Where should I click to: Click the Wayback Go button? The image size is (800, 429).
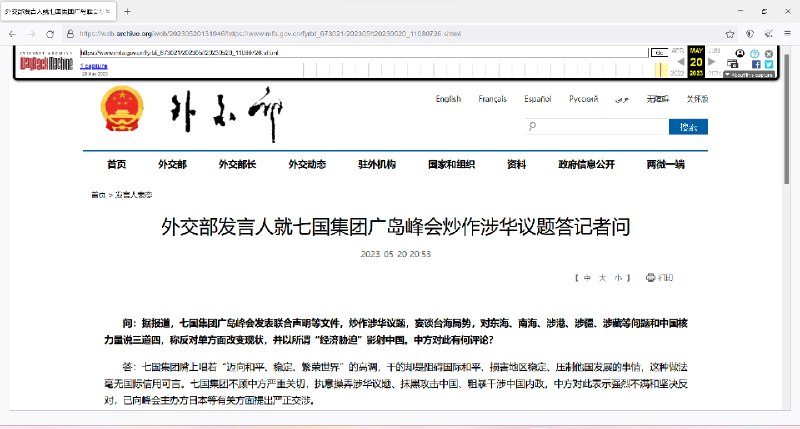pyautogui.click(x=659, y=53)
